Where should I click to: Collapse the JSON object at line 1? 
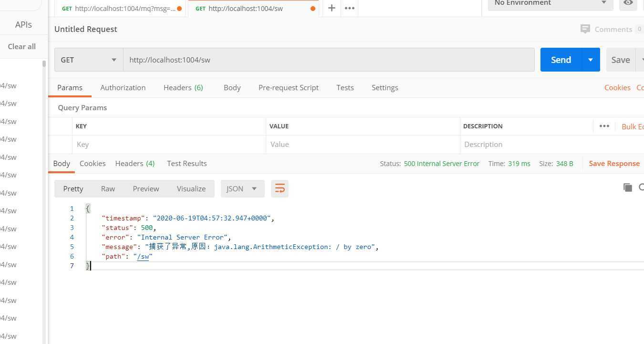[88, 208]
